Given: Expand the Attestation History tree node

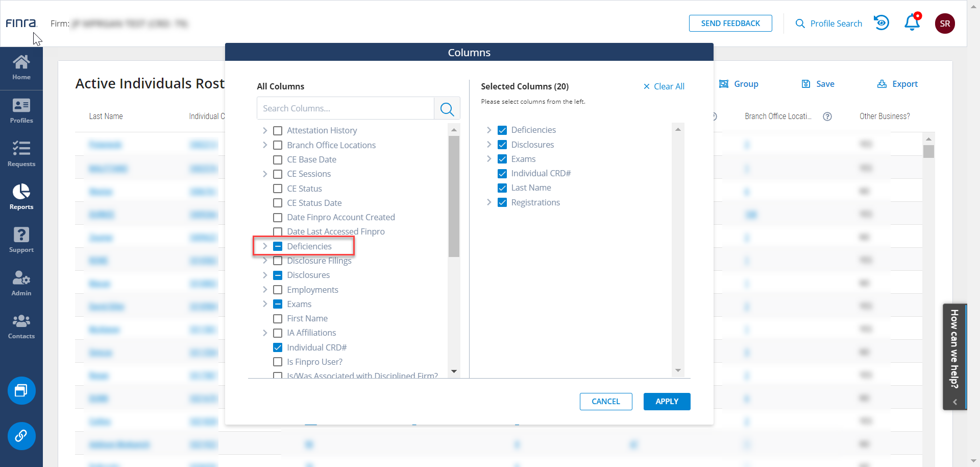Looking at the screenshot, I should (265, 130).
